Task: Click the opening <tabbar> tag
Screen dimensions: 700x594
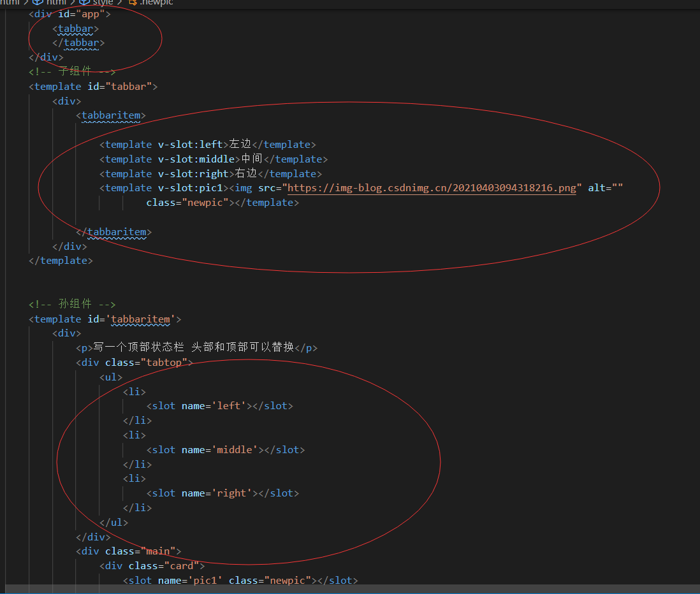Action: [75, 29]
